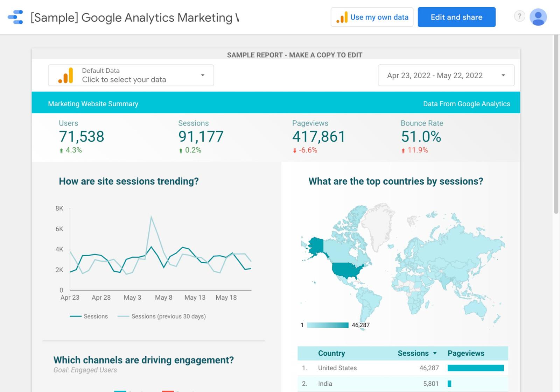Image resolution: width=560 pixels, height=392 pixels.
Task: Toggle the Sessions legend series
Action: [x=89, y=316]
